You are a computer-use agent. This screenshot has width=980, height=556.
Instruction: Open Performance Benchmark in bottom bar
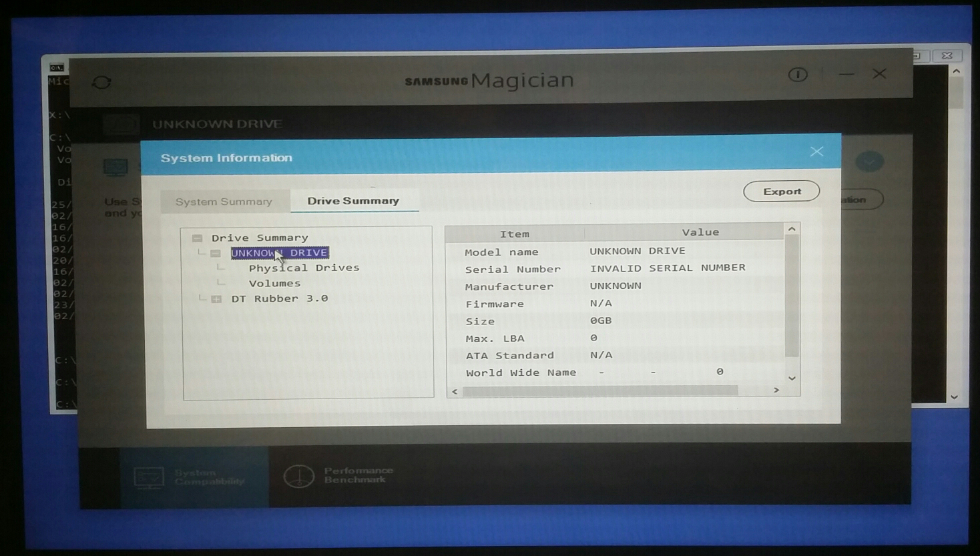[339, 475]
